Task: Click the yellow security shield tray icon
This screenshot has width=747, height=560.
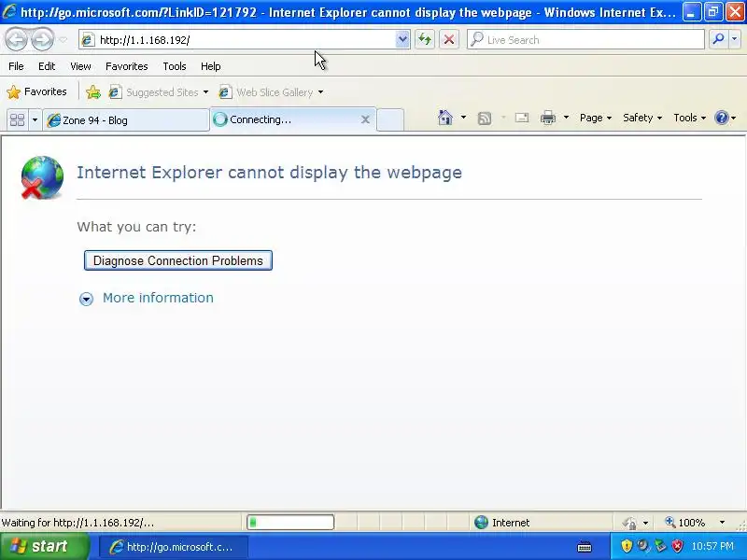Action: point(627,546)
